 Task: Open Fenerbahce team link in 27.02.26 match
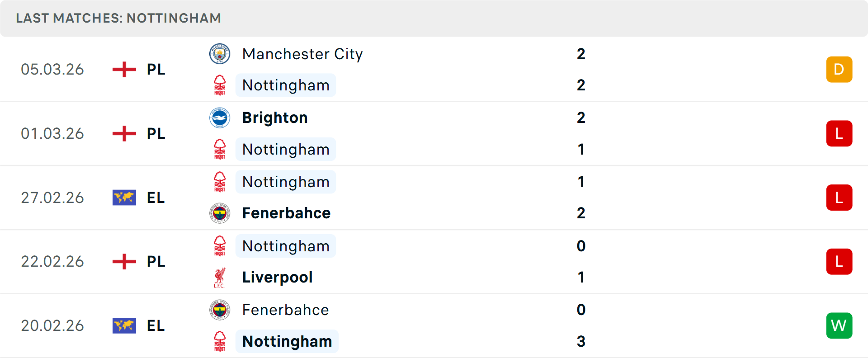[x=286, y=213]
